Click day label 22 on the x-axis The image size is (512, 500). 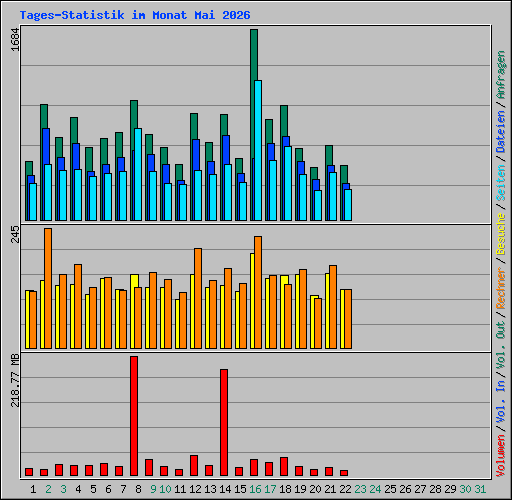click(x=345, y=489)
